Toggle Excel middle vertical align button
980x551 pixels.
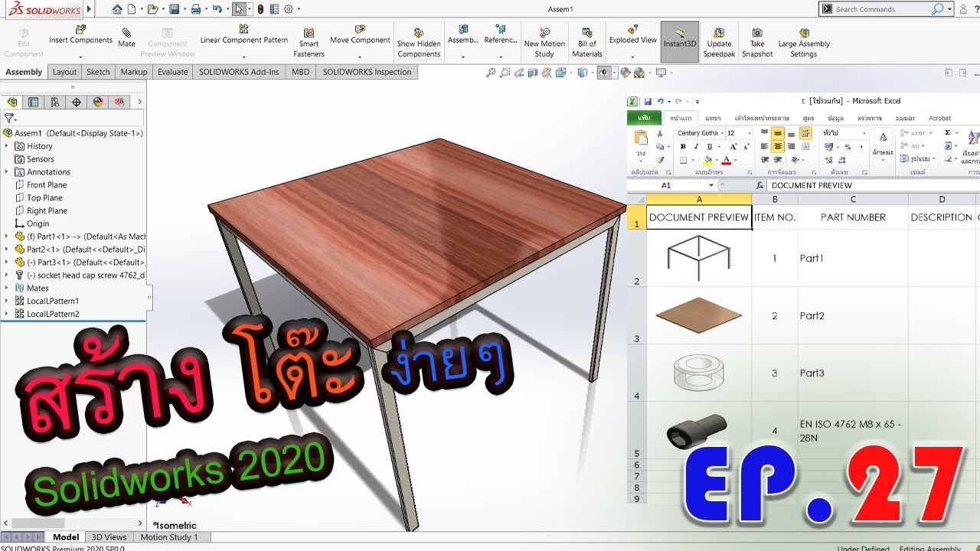778,133
